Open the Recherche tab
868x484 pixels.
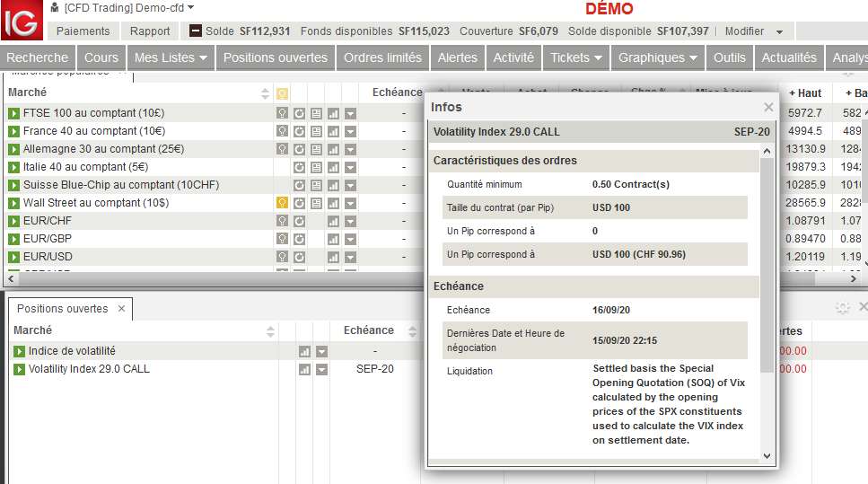click(x=37, y=57)
